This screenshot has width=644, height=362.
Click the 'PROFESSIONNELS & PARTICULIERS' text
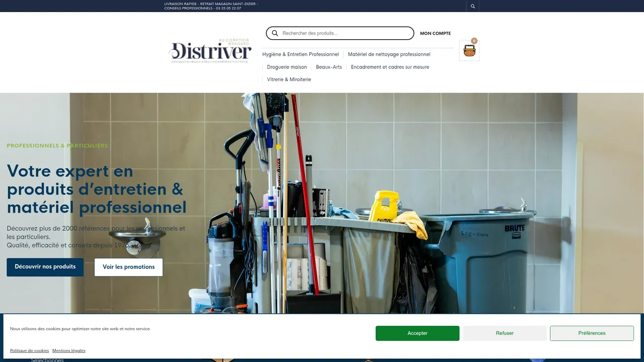(57, 146)
